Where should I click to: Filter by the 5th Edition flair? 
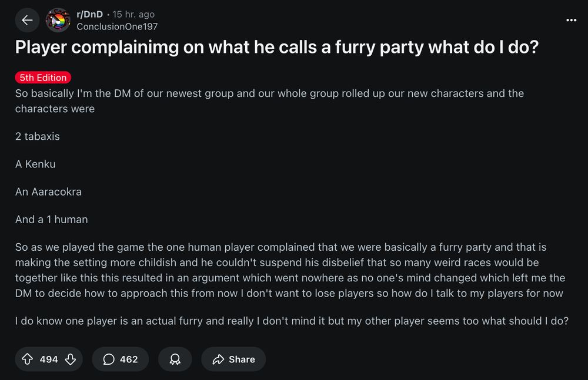pyautogui.click(x=43, y=78)
